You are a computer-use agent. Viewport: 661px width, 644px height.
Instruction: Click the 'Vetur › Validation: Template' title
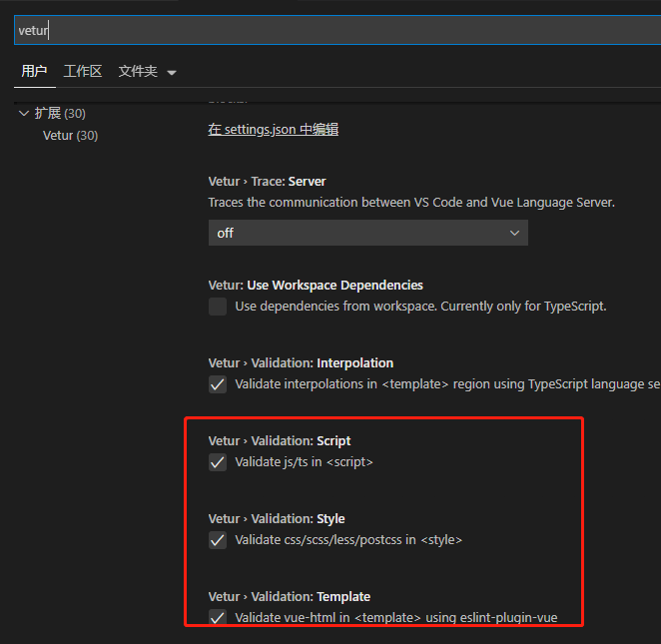pyautogui.click(x=290, y=597)
